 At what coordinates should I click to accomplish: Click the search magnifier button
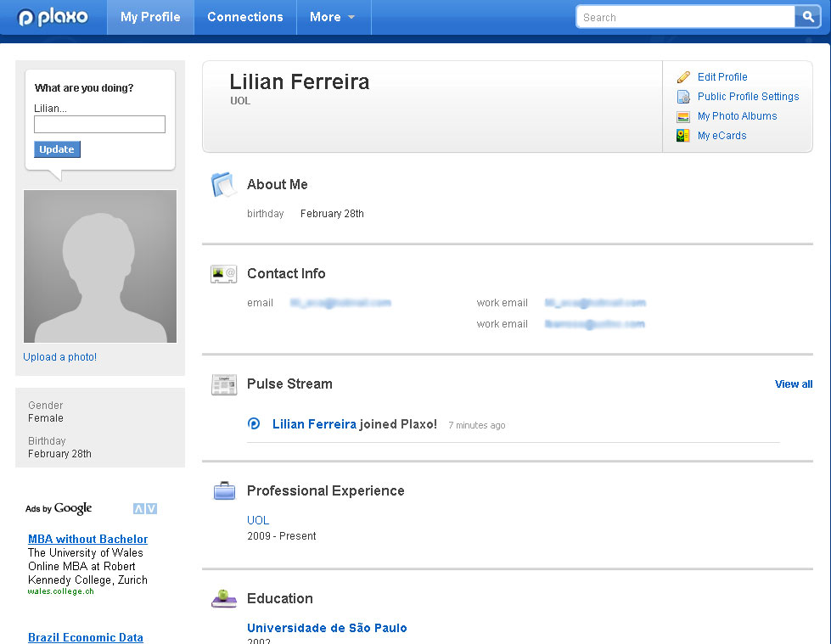pos(808,17)
